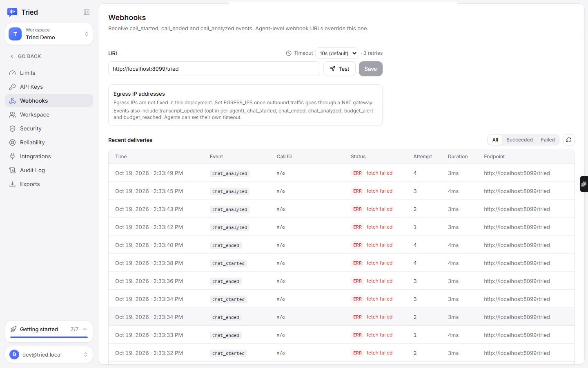The width and height of the screenshot is (588, 368).
Task: Focus the webhook URL input field
Action: 214,69
